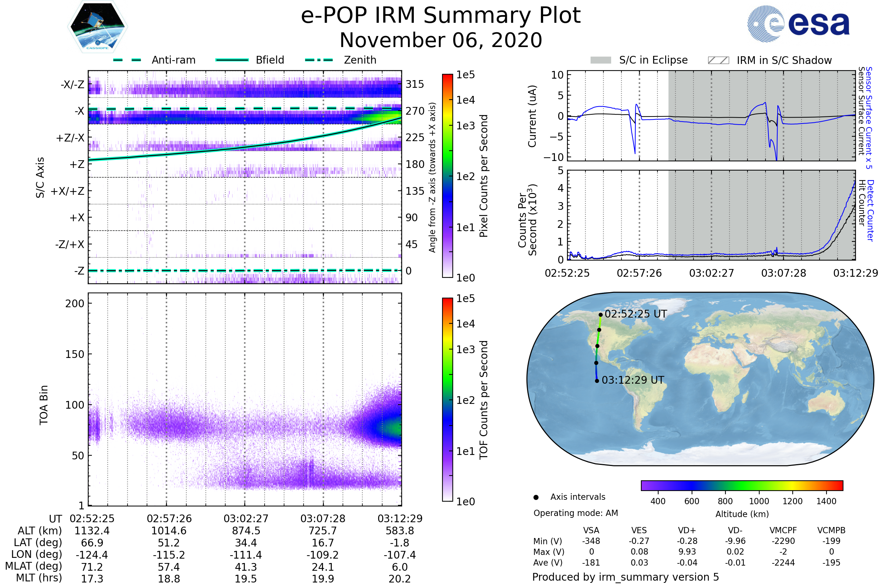Image resolution: width=882 pixels, height=588 pixels.
Task: Click the Anti-ram dashed line legend marker
Action: (127, 60)
